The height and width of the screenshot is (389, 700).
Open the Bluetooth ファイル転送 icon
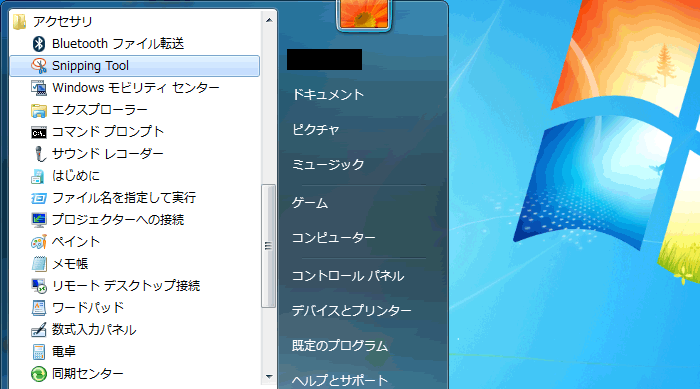pyautogui.click(x=39, y=44)
